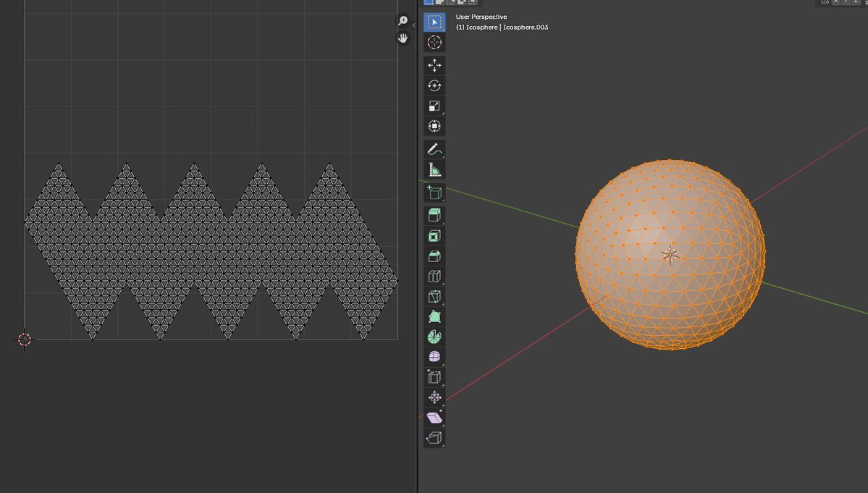Select the Poly Build tool
This screenshot has width=868, height=493.
pos(434,316)
